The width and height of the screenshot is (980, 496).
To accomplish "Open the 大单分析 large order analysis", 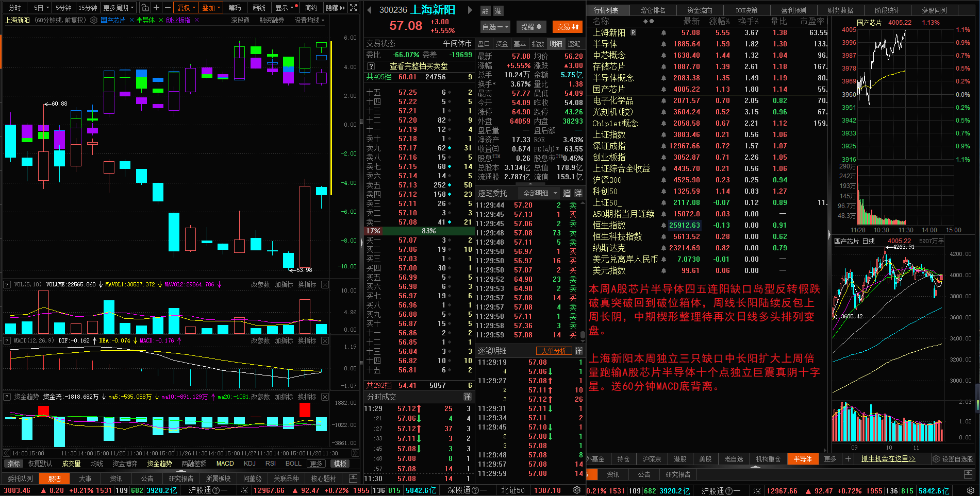I will click(554, 351).
